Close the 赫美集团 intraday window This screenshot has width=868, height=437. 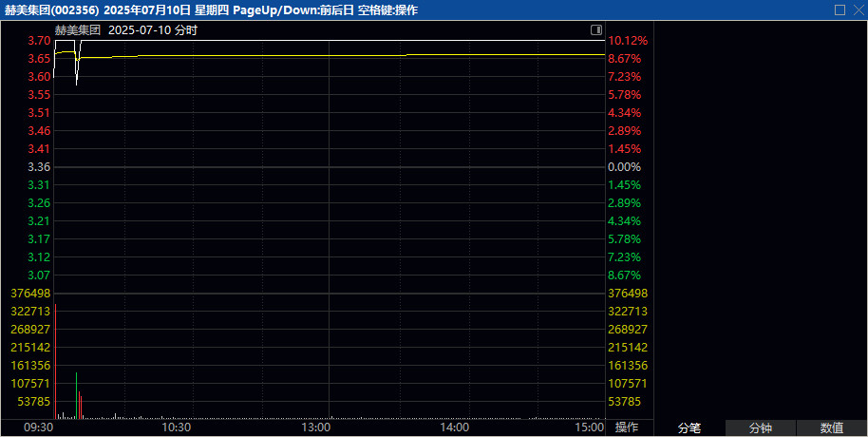coord(857,9)
